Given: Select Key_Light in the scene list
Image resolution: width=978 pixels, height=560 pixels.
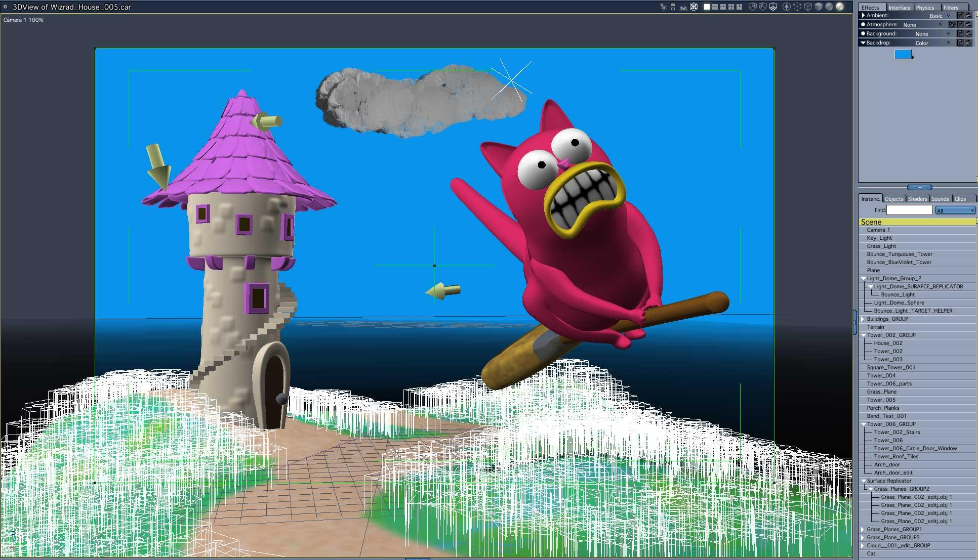Looking at the screenshot, I should click(x=879, y=238).
